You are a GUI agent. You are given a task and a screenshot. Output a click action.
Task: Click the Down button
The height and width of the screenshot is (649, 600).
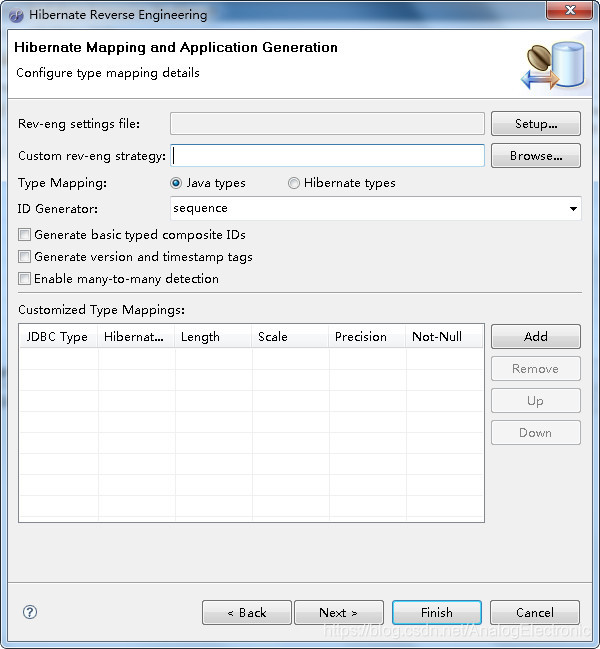tap(536, 433)
